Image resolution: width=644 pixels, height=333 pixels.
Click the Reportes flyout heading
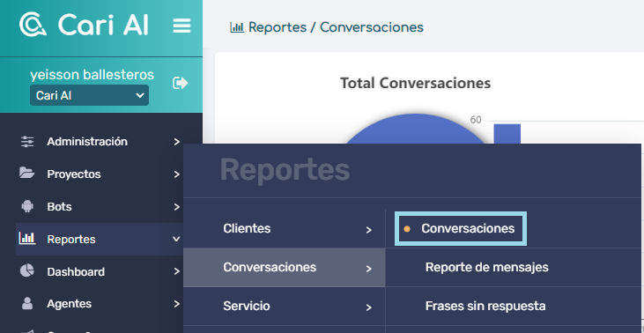pos(285,170)
